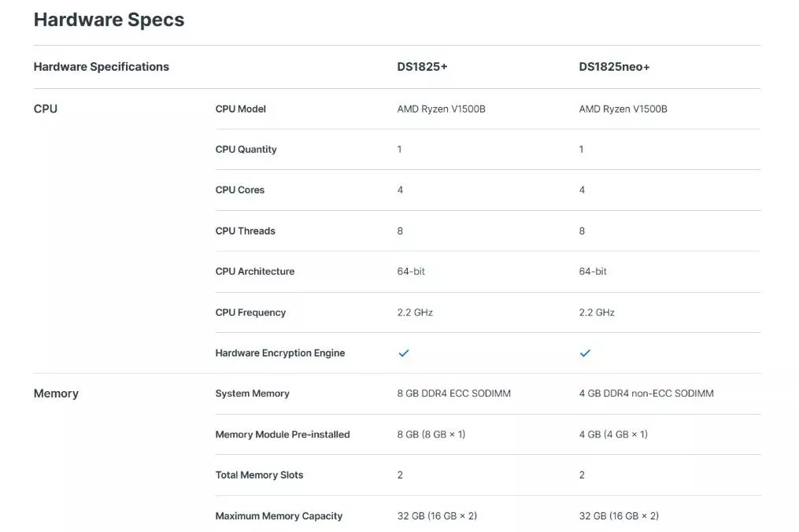Select the DS1825neo+ column header
799x532 pixels.
(614, 67)
